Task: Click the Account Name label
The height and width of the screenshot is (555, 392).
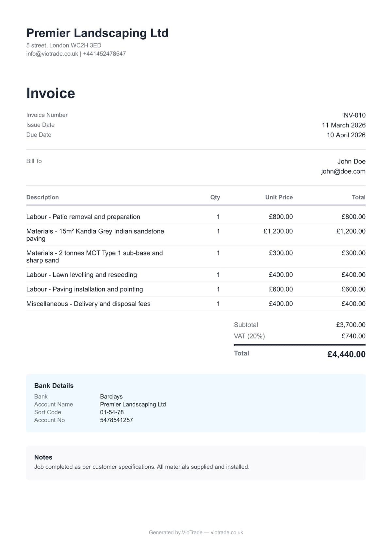Action: click(54, 404)
